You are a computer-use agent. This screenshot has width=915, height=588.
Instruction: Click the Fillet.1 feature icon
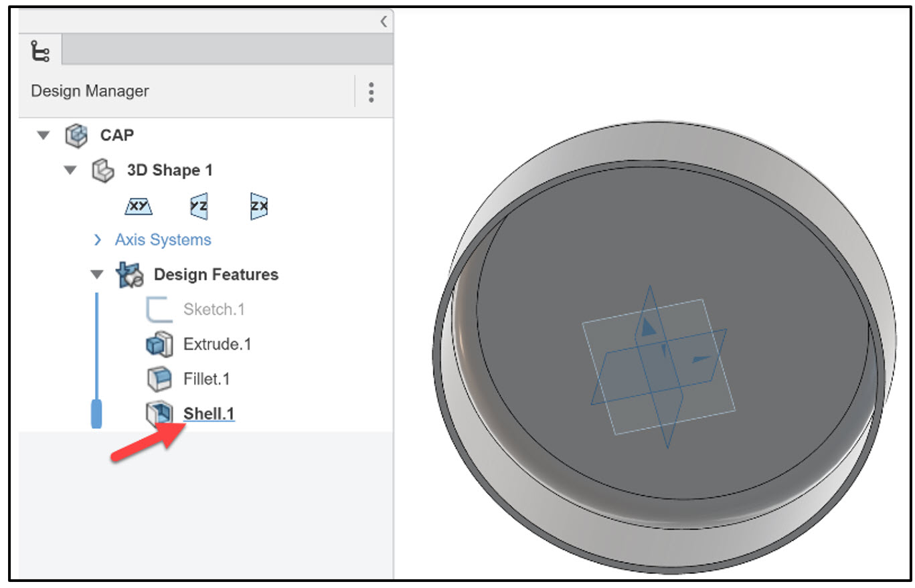159,379
